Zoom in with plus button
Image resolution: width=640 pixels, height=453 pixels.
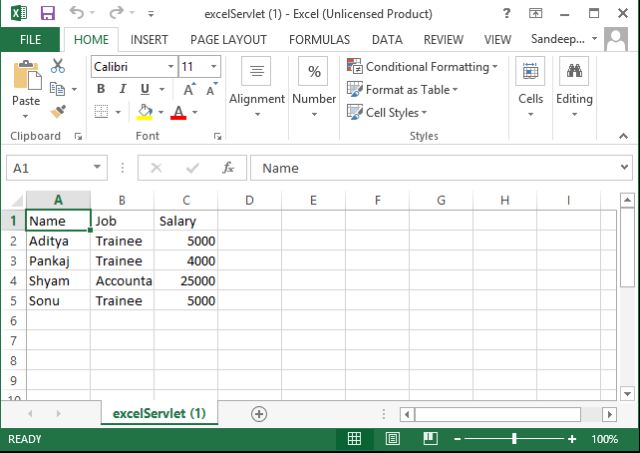tap(572, 439)
